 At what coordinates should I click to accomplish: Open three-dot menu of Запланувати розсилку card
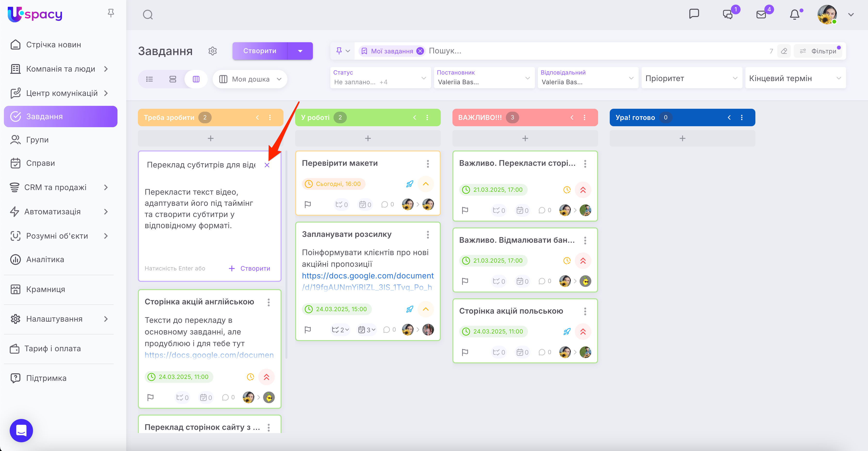tap(428, 234)
